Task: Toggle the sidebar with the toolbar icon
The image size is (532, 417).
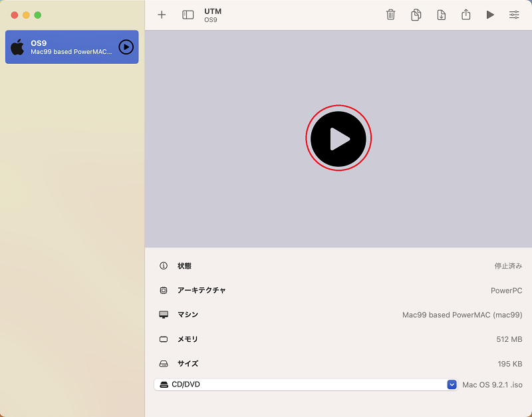Action: pyautogui.click(x=188, y=15)
